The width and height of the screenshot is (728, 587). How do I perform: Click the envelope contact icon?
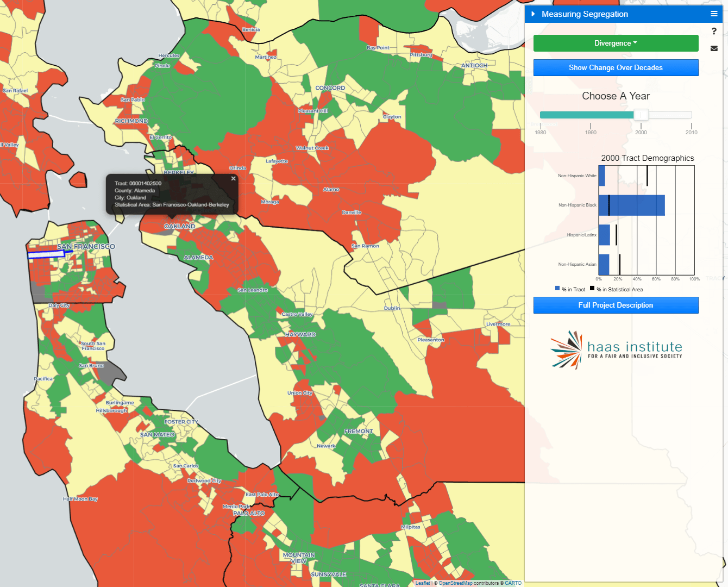pos(714,48)
